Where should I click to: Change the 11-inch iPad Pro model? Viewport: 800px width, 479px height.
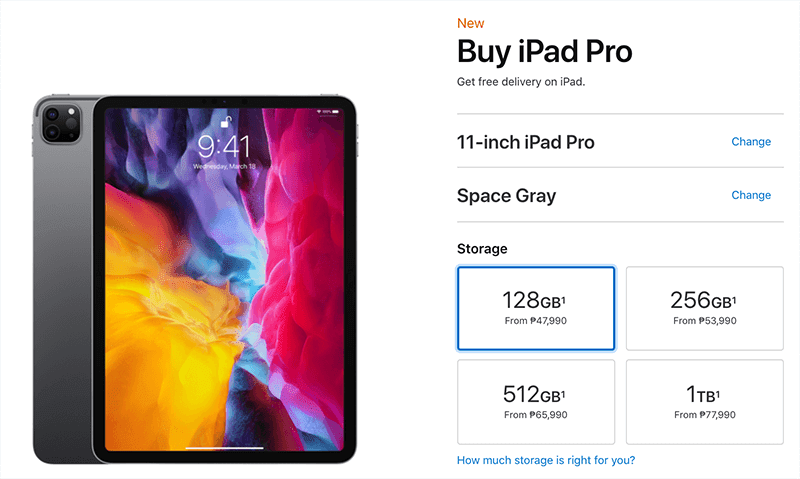point(751,142)
